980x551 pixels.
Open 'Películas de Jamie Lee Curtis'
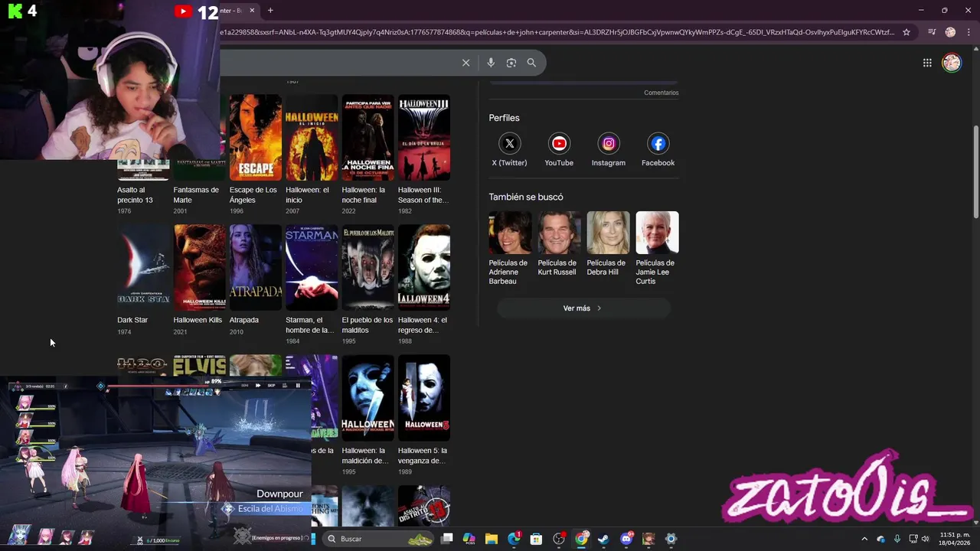point(657,249)
